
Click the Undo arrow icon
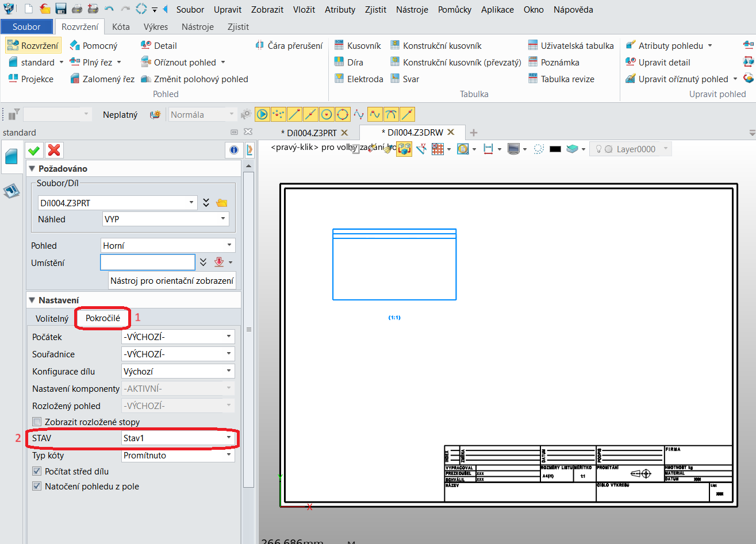(x=109, y=9)
